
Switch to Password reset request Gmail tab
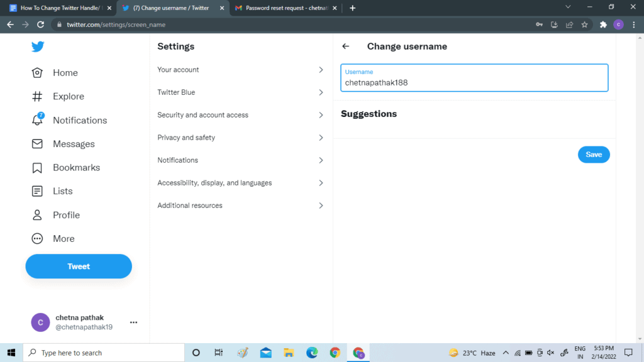[287, 8]
